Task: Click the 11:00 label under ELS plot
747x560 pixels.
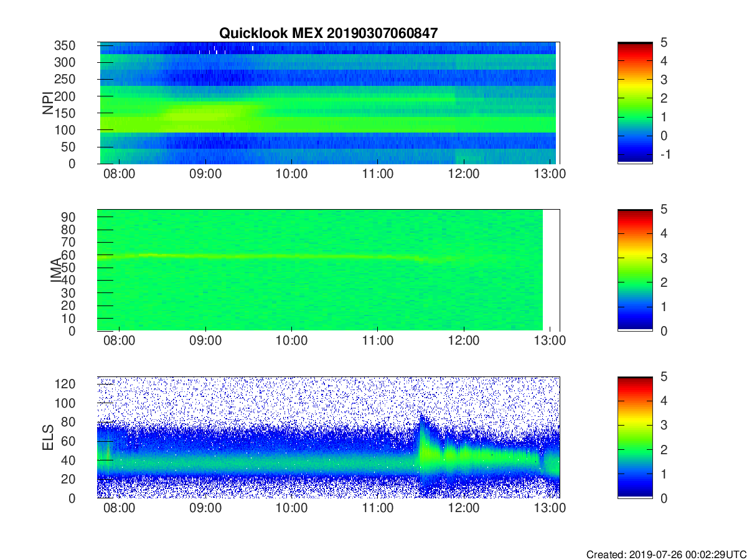Action: point(378,508)
